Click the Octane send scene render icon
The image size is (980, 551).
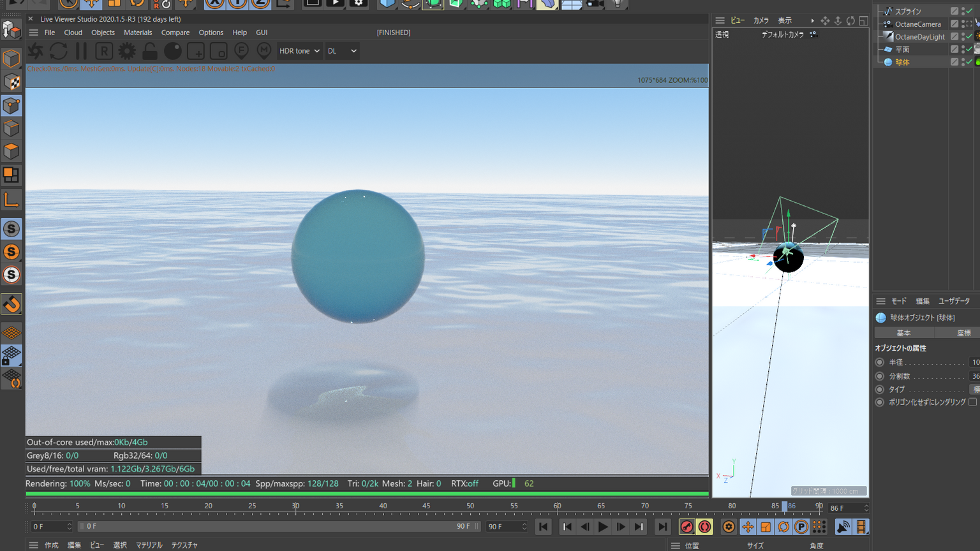coord(36,51)
